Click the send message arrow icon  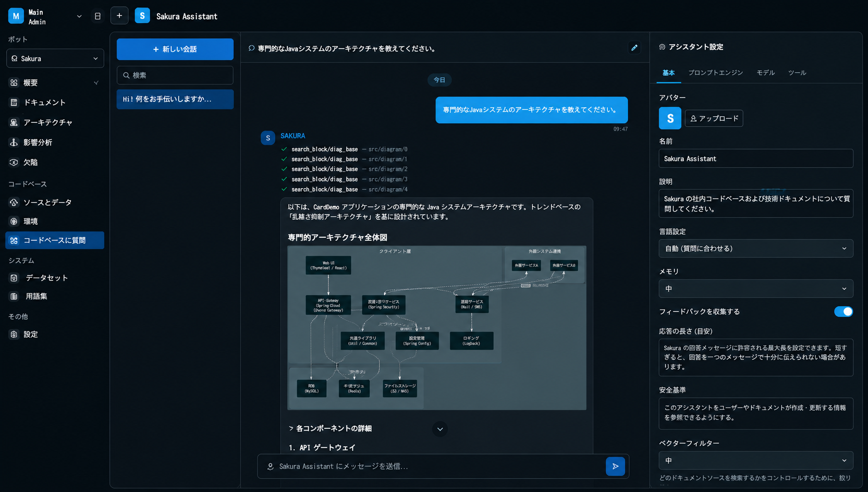[615, 466]
